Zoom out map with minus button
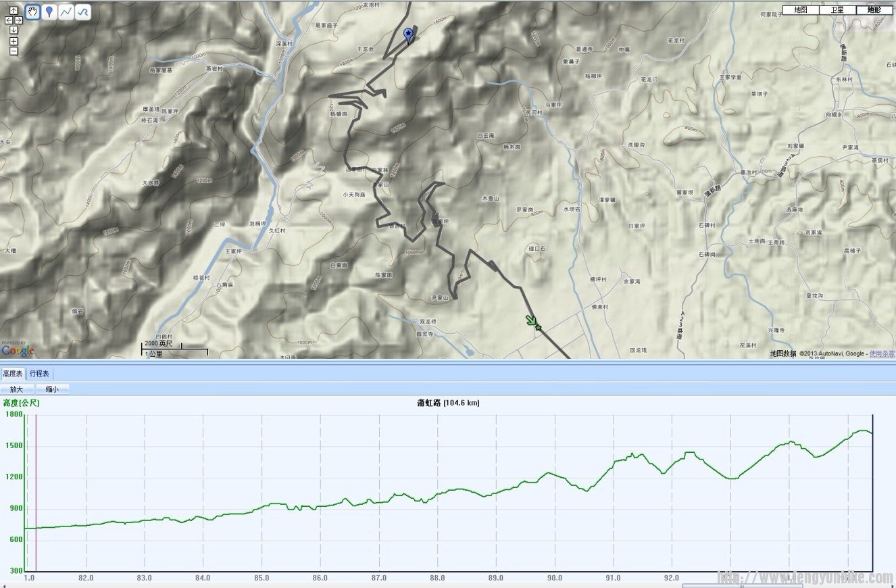The height and width of the screenshot is (588, 896). [x=14, y=51]
